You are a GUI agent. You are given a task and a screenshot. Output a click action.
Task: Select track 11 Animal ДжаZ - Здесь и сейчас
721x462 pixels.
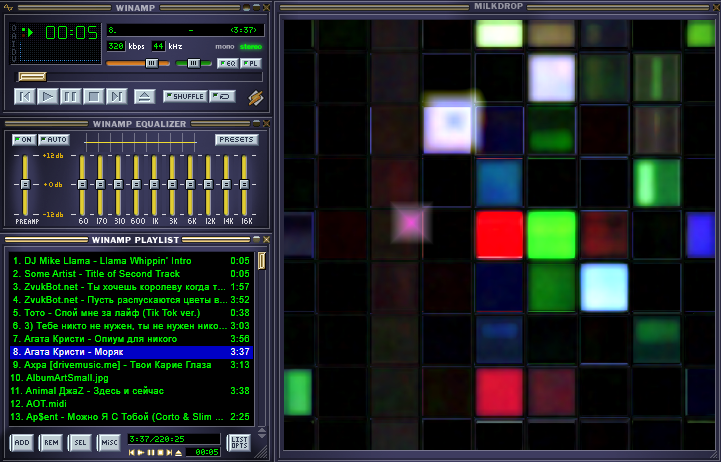[x=131, y=391]
